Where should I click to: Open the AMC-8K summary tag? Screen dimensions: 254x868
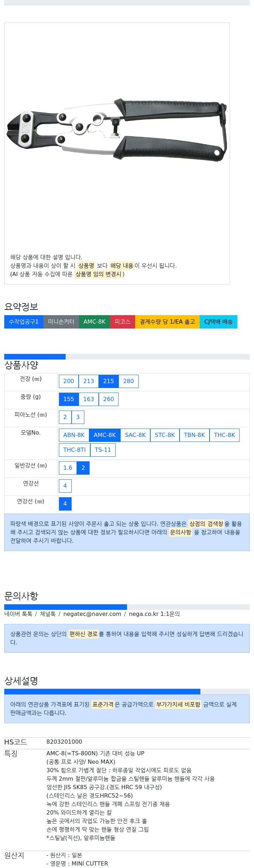click(x=94, y=322)
